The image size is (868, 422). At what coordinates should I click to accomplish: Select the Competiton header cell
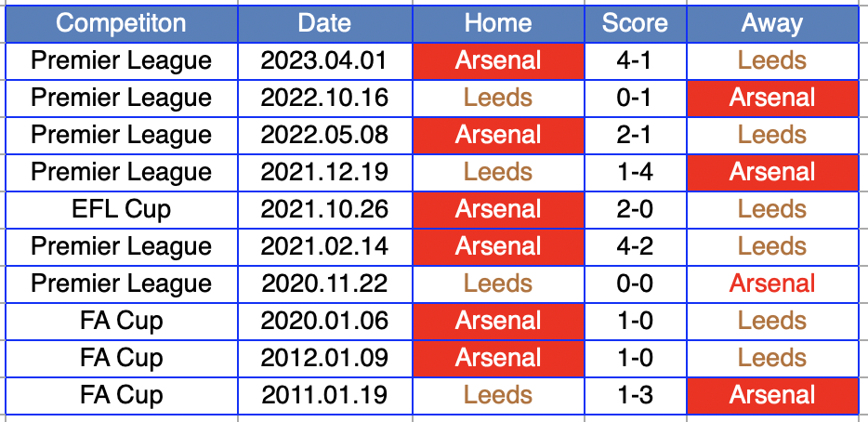(121, 23)
